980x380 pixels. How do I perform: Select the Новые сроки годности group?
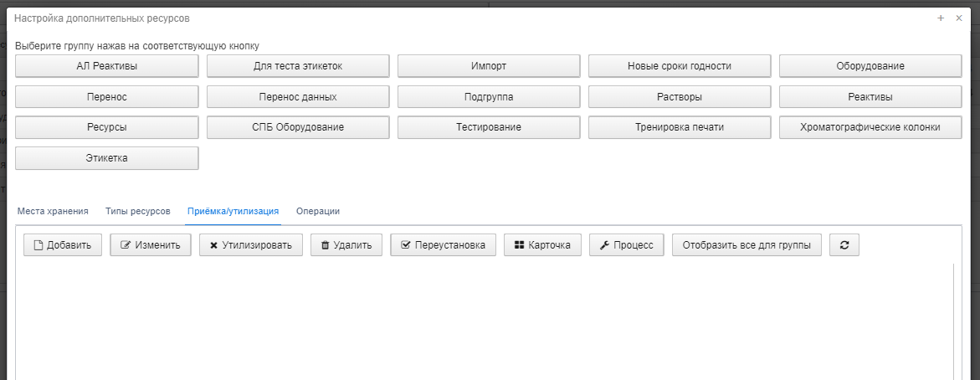tap(680, 65)
